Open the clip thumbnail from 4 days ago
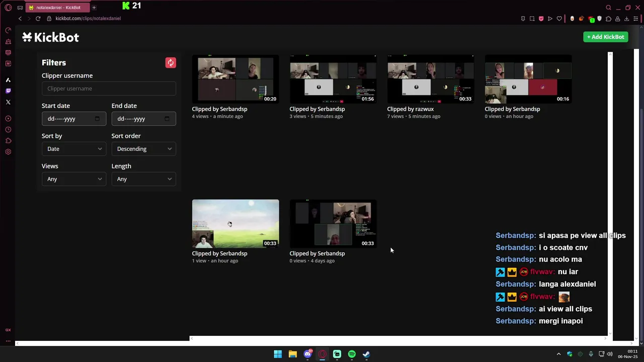Viewport: 644px width, 362px height. [x=333, y=224]
